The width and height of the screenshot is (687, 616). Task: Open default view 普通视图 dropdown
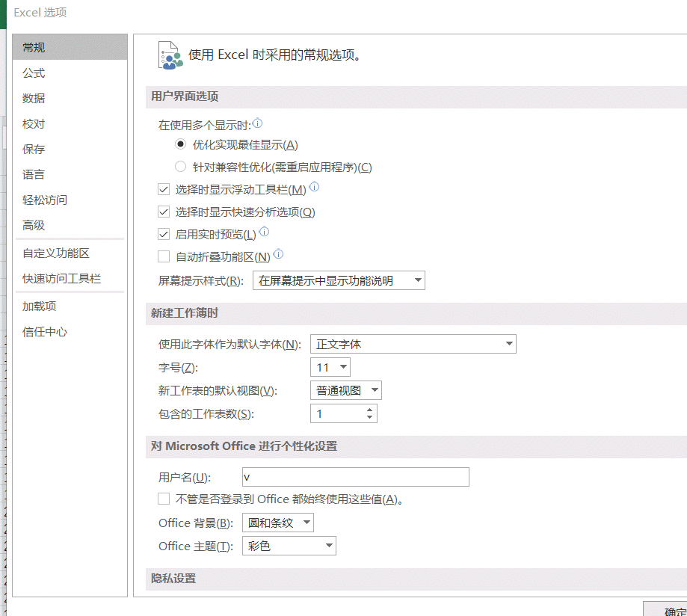tap(345, 390)
